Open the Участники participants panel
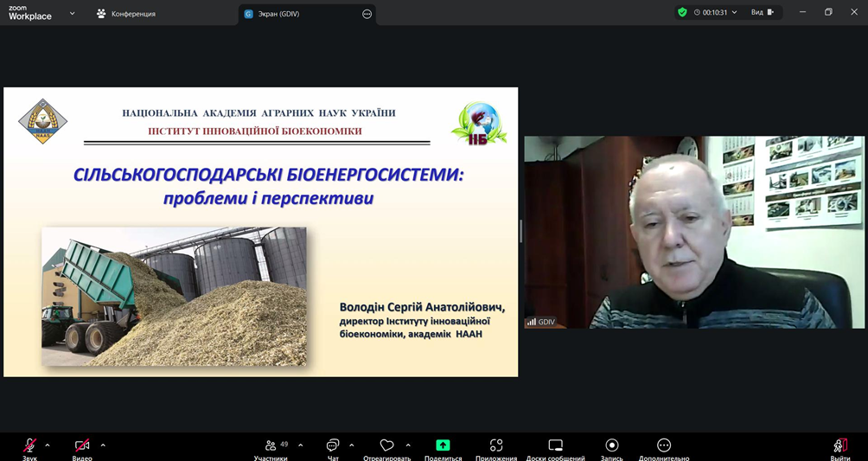 tap(271, 446)
